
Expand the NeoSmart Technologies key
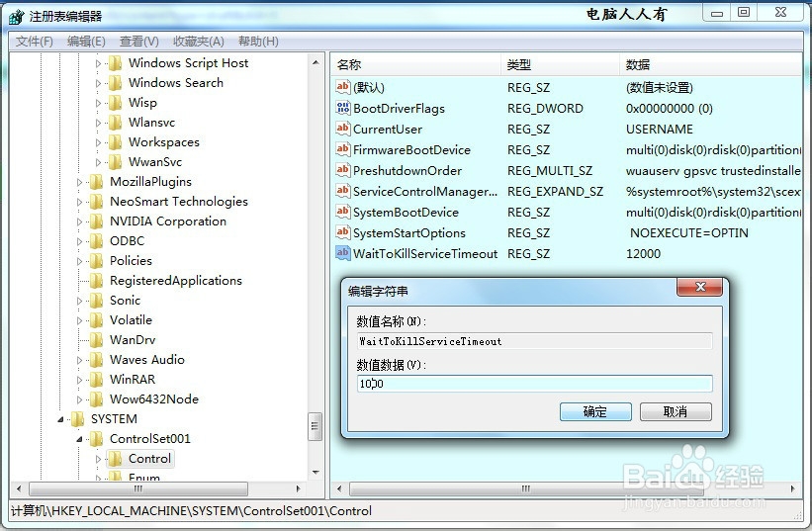pos(79,202)
